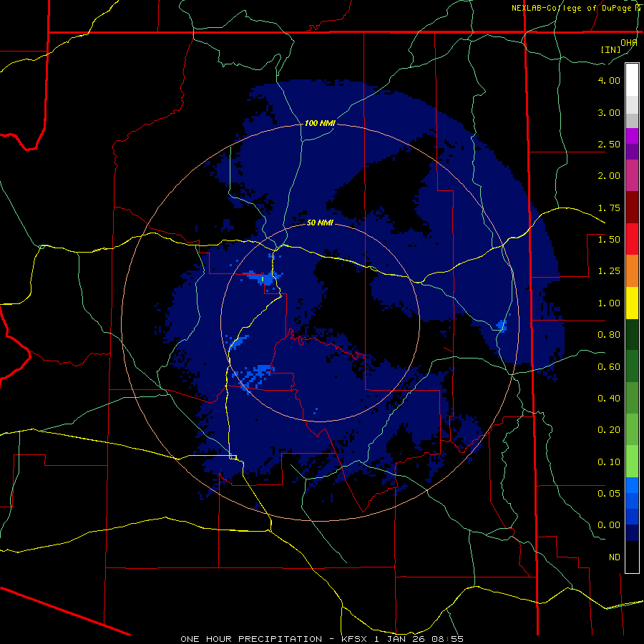Click the 4.00 legend value
Image resolution: width=644 pixels, height=644 pixels.
tap(609, 80)
